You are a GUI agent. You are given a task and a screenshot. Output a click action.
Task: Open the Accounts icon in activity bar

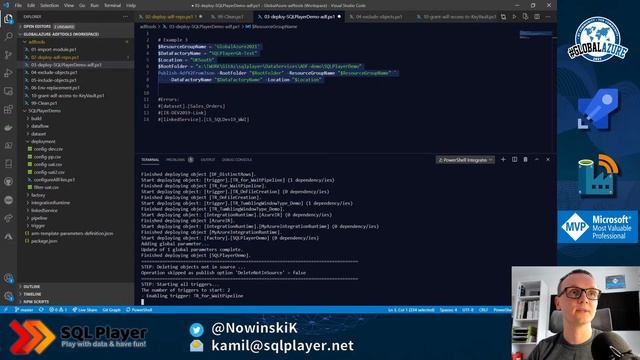click(8, 278)
